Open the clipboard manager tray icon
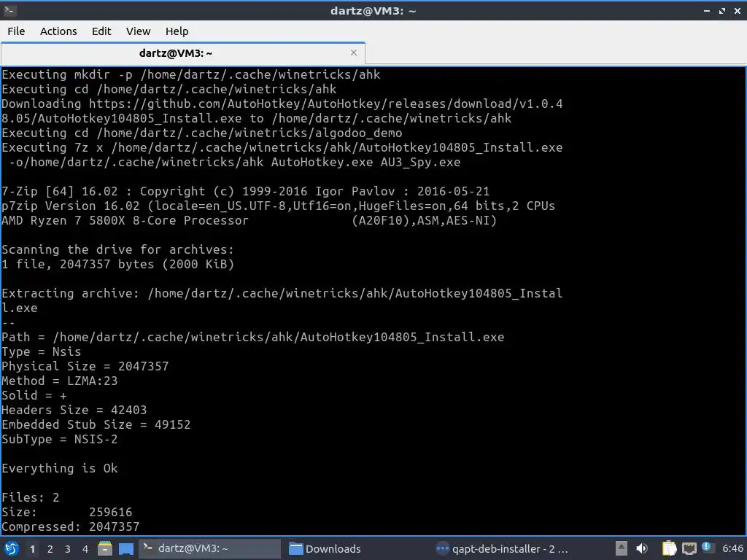 click(x=669, y=548)
